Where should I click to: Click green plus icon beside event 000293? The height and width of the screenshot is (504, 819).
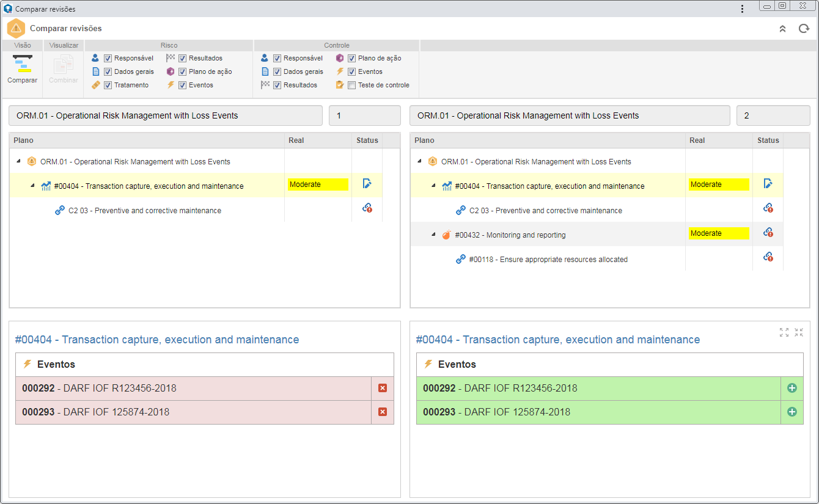[792, 412]
